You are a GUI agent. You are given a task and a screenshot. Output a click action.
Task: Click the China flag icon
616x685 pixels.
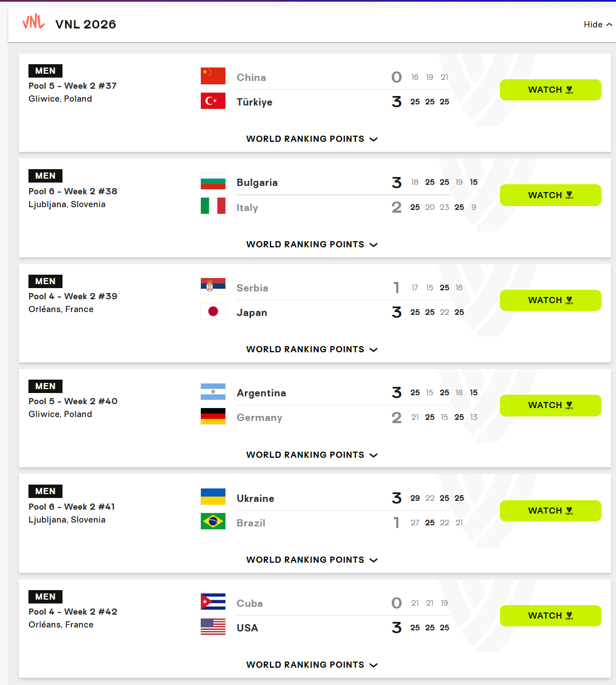[213, 76]
